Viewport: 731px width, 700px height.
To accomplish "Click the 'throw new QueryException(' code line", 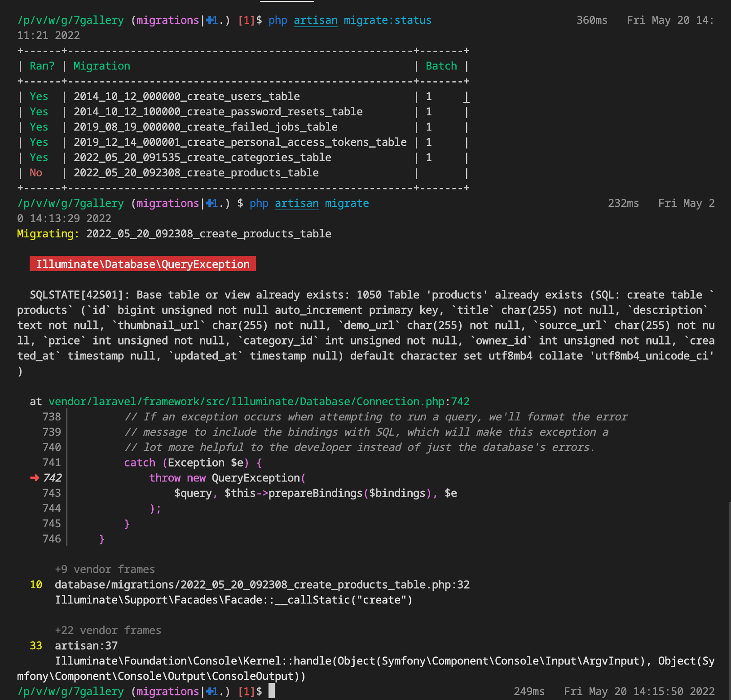I will pyautogui.click(x=228, y=478).
